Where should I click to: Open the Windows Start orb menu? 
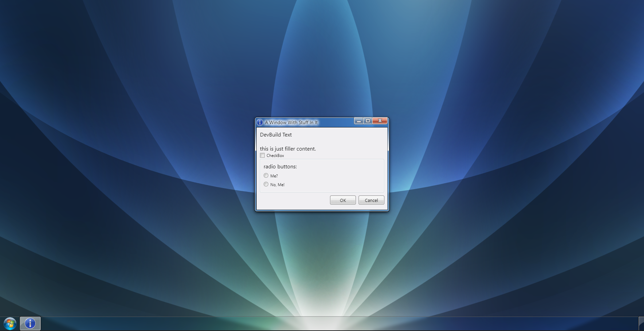coord(10,324)
